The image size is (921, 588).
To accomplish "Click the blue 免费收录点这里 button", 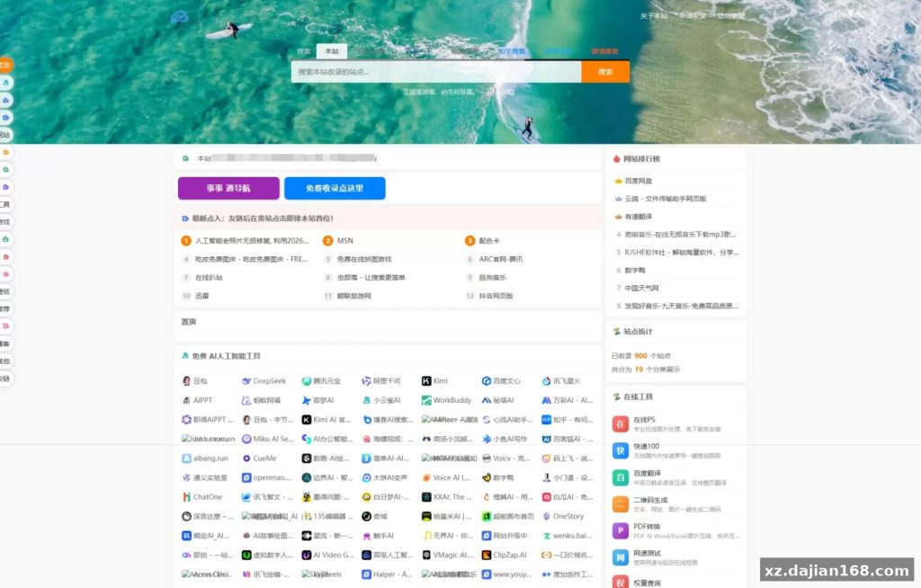I will tap(335, 189).
